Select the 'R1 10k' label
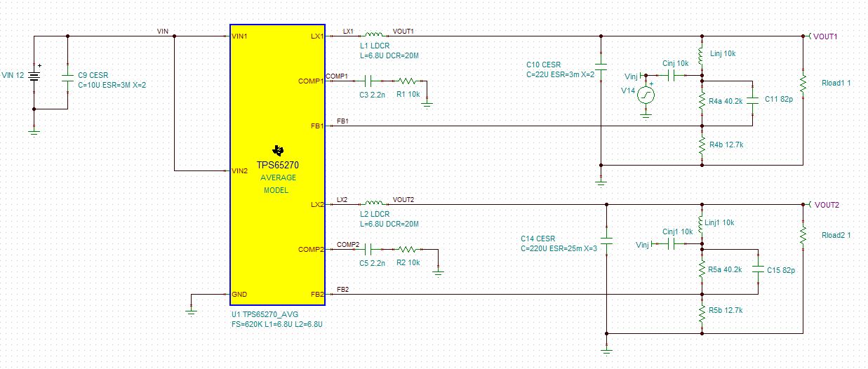Viewport: 868px width, 369px height. tap(408, 94)
